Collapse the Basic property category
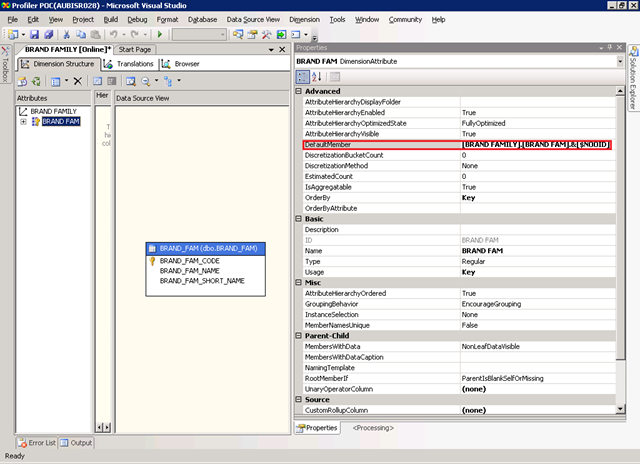 (x=298, y=219)
